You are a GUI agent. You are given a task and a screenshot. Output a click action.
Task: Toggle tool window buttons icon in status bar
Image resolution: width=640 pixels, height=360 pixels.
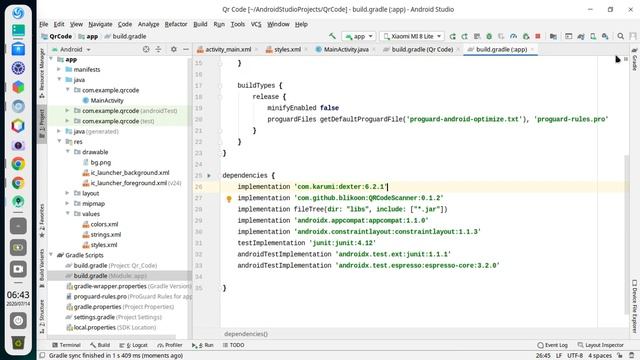pos(42,356)
